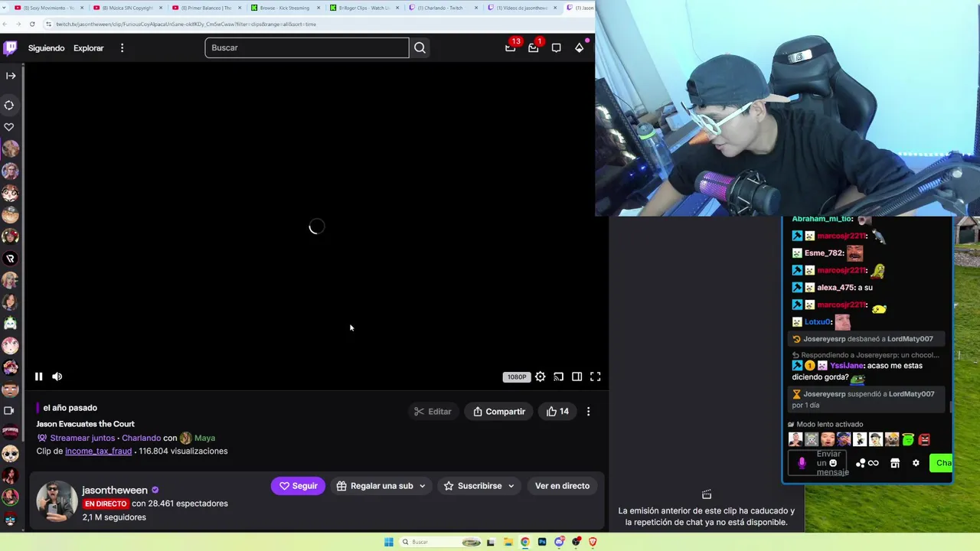Click the green Chat send button
980x551 pixels.
[941, 463]
